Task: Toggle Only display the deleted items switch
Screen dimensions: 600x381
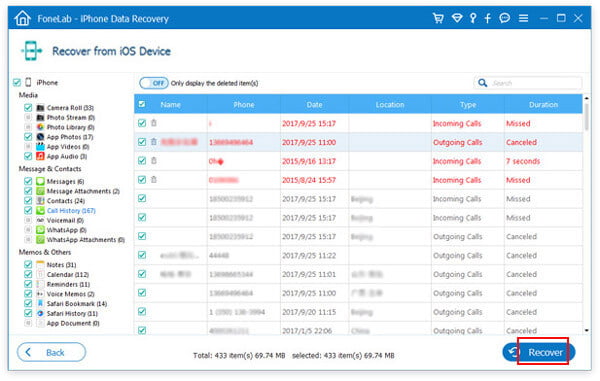Action: coord(153,83)
